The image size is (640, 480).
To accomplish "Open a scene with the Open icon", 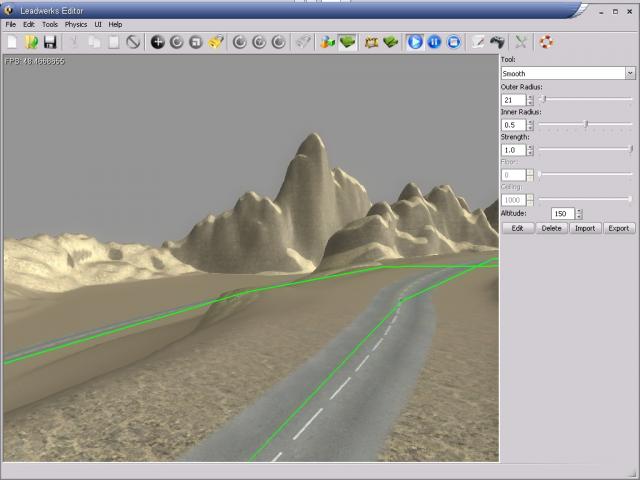I will point(31,42).
